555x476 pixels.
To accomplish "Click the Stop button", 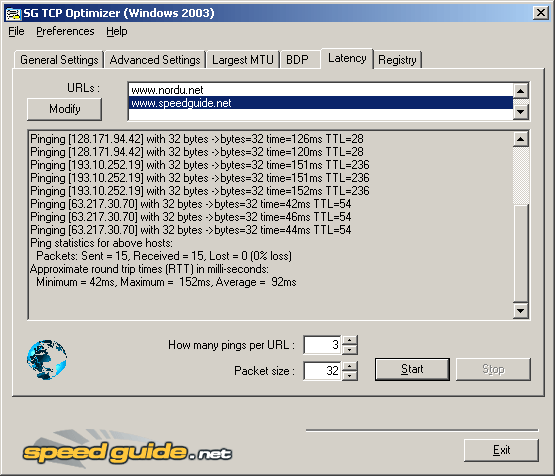I will coord(493,369).
